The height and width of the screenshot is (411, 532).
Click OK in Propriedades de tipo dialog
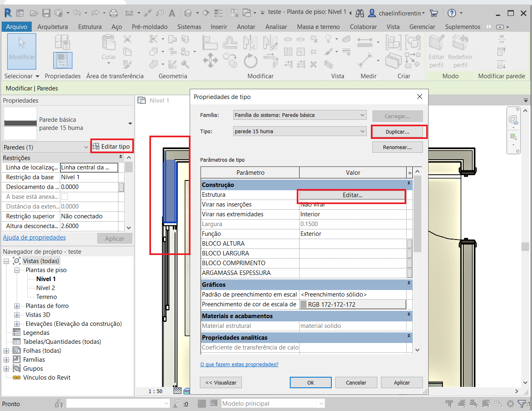coord(311,382)
